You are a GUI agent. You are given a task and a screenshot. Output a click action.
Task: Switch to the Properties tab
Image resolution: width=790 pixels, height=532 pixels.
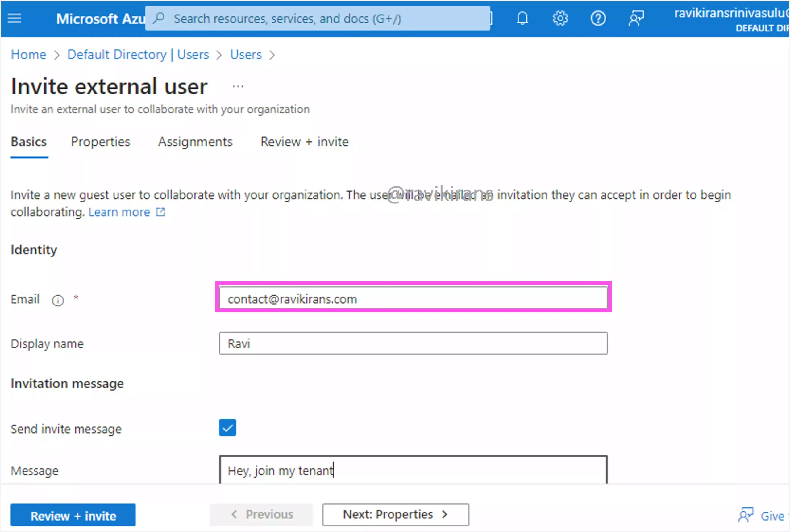click(100, 142)
